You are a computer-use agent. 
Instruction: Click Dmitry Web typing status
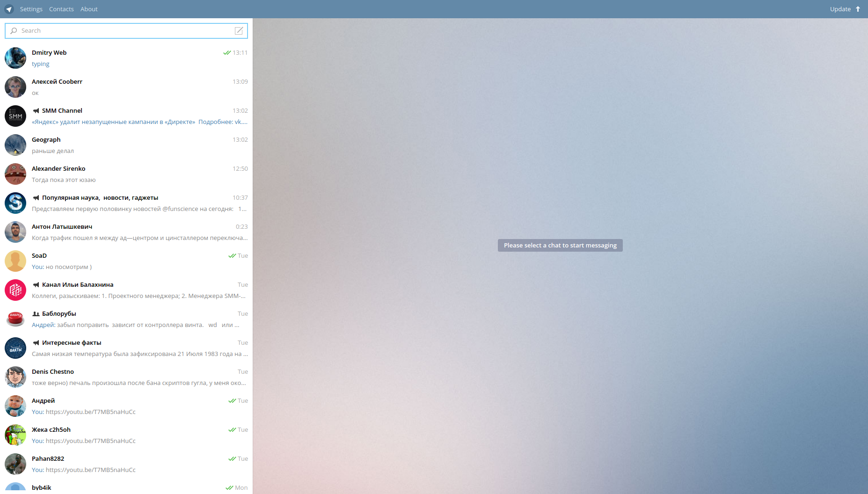click(41, 64)
